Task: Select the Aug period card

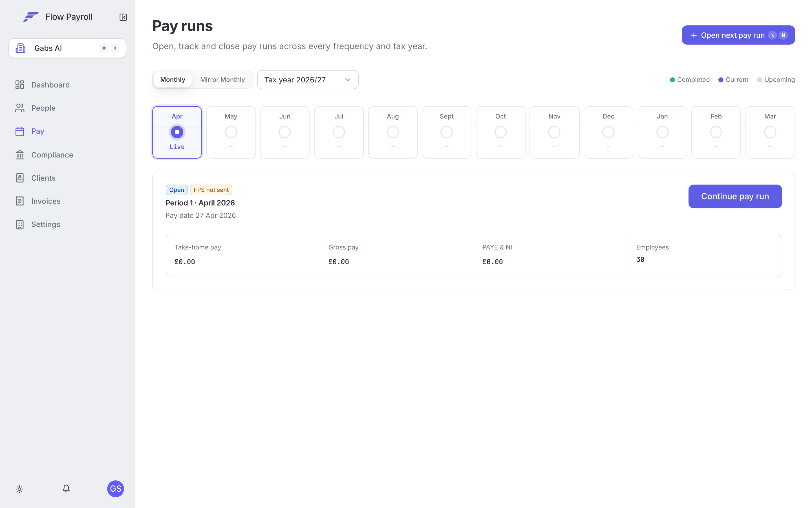Action: tap(393, 132)
